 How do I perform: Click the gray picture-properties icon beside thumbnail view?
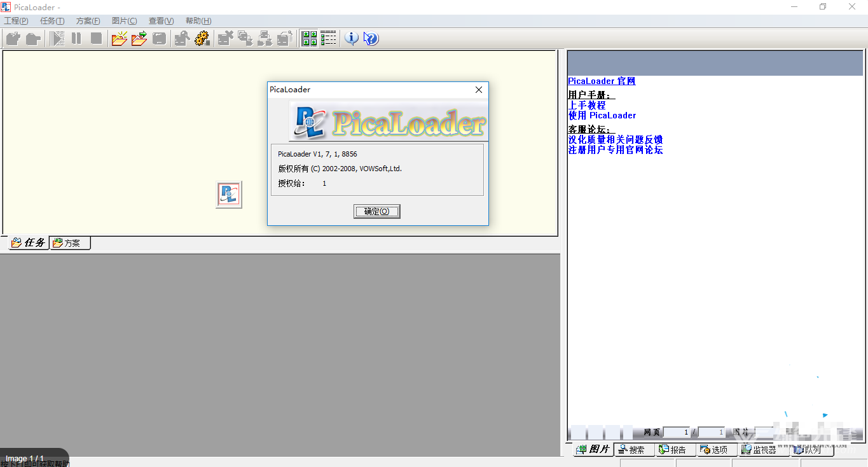click(x=284, y=38)
